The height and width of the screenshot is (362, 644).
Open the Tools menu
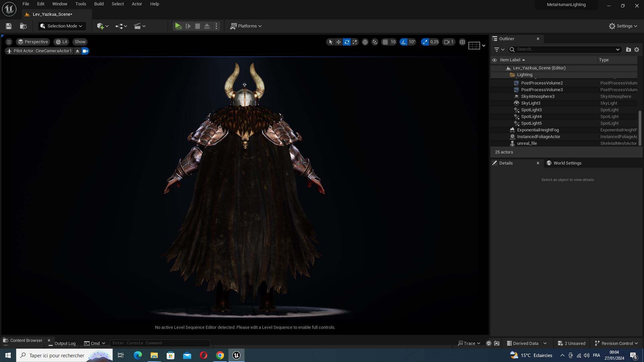80,4
